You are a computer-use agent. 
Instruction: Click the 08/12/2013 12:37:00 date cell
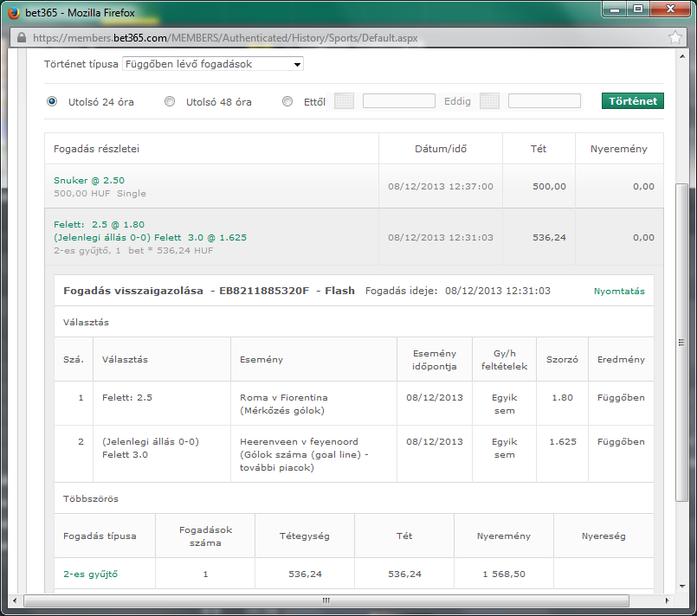441,187
